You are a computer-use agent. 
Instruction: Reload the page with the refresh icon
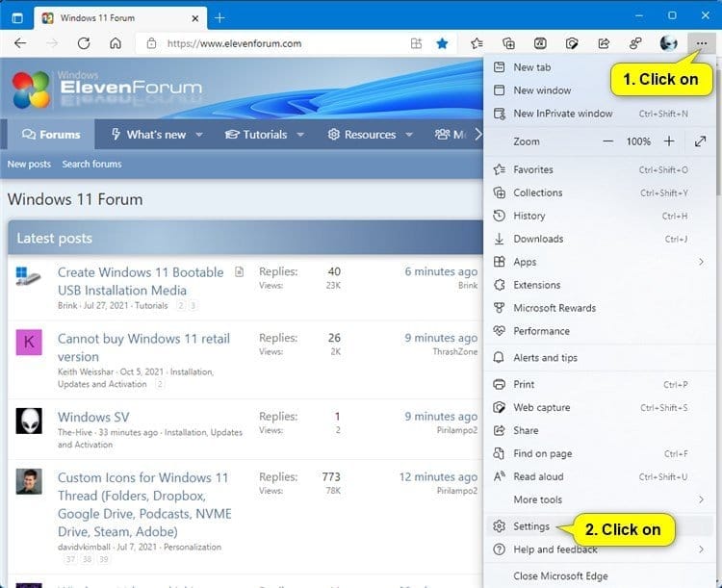coord(84,43)
